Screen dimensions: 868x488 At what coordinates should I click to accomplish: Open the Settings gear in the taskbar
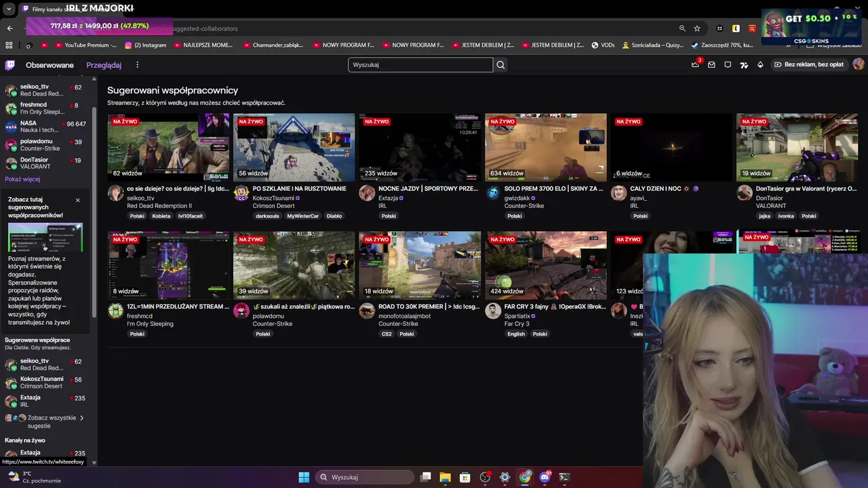tap(505, 477)
